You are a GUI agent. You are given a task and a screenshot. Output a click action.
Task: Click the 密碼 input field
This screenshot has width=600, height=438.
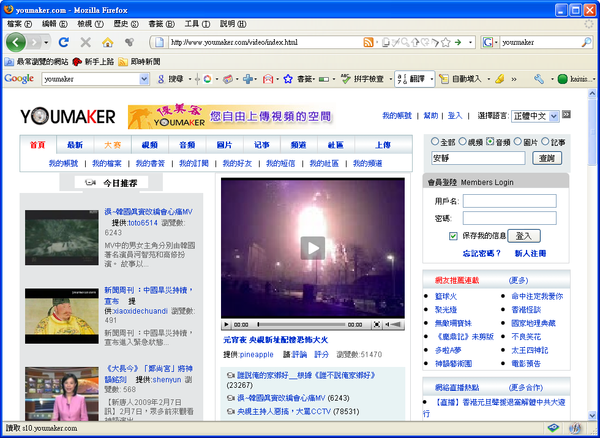[510, 218]
